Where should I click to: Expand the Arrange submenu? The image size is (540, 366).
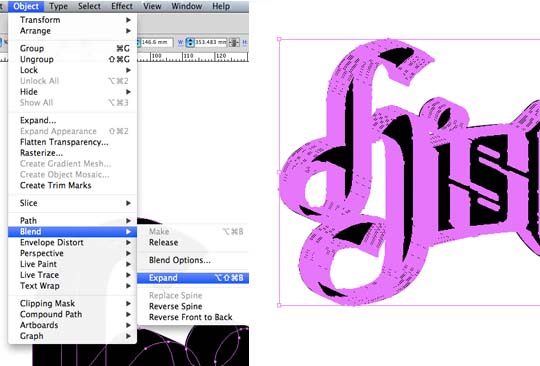point(72,31)
